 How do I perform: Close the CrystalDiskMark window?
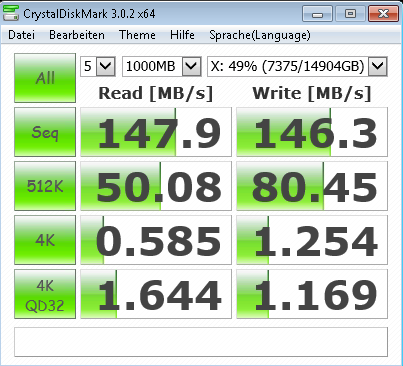pyautogui.click(x=383, y=14)
